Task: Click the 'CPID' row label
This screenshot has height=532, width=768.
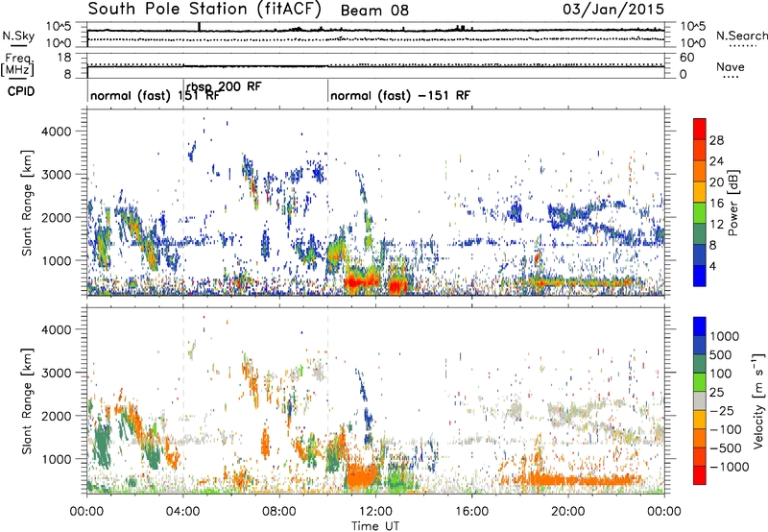Action: [x=21, y=91]
